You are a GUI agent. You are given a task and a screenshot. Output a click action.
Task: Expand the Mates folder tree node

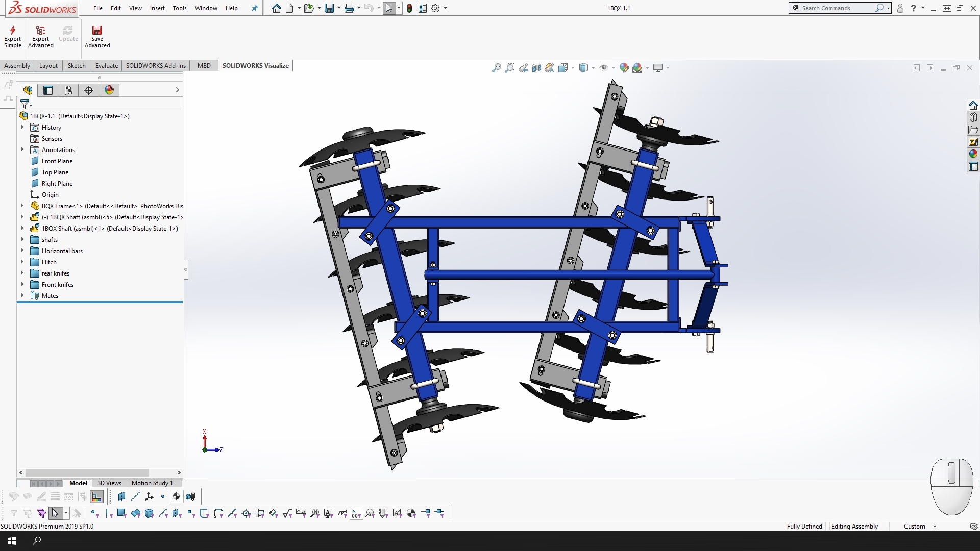click(22, 296)
